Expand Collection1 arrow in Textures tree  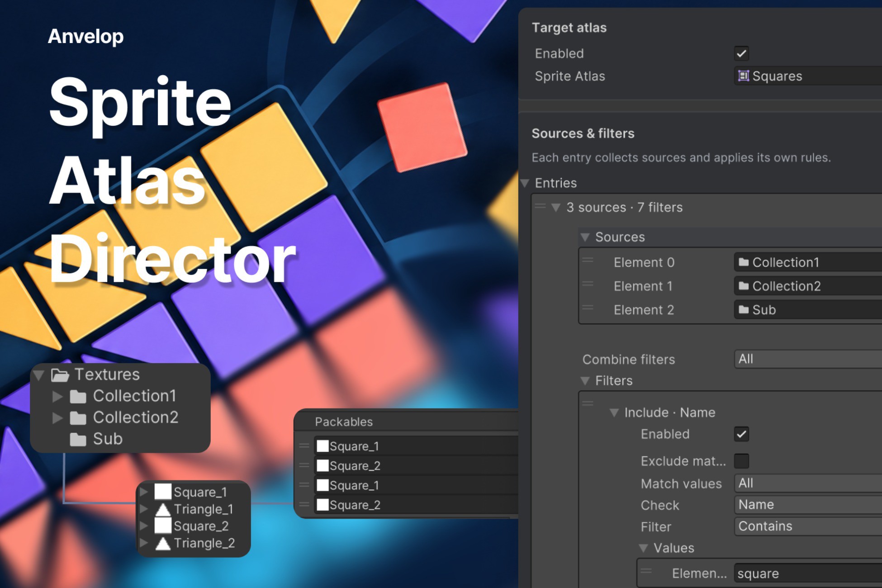pos(57,397)
